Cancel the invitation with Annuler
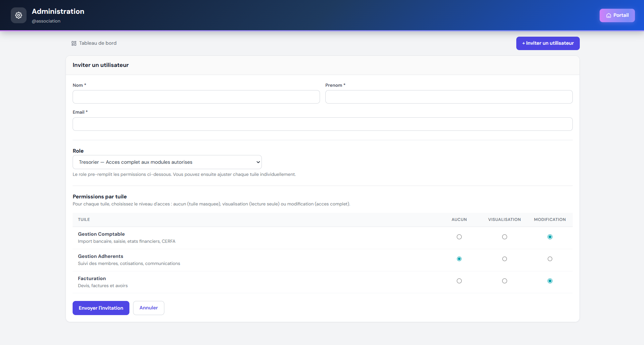 149,308
